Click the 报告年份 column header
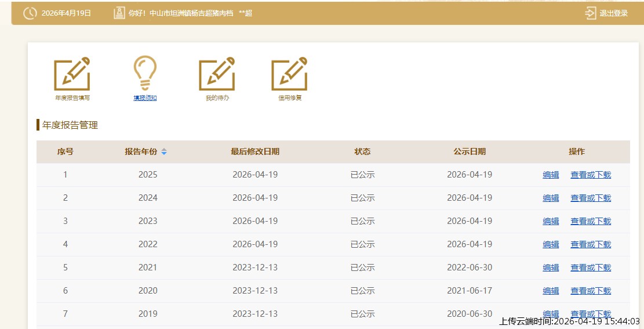Viewport: 644px width, 329px height. pyautogui.click(x=141, y=152)
